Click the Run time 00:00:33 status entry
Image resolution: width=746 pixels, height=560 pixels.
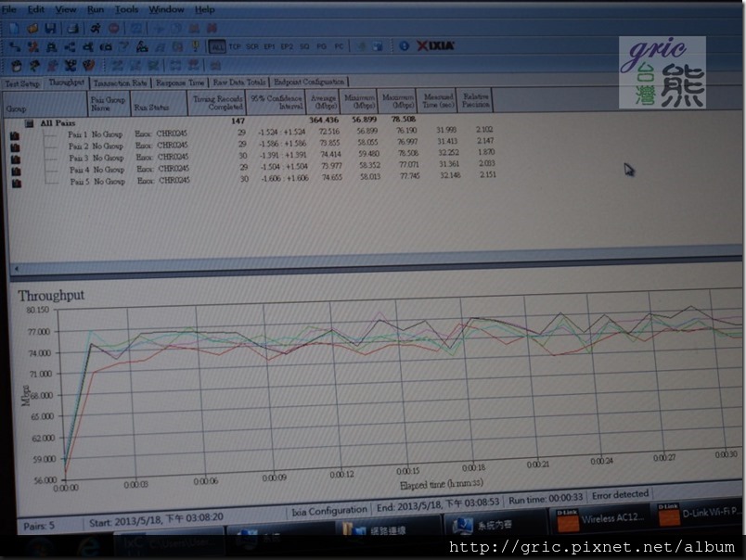546,499
